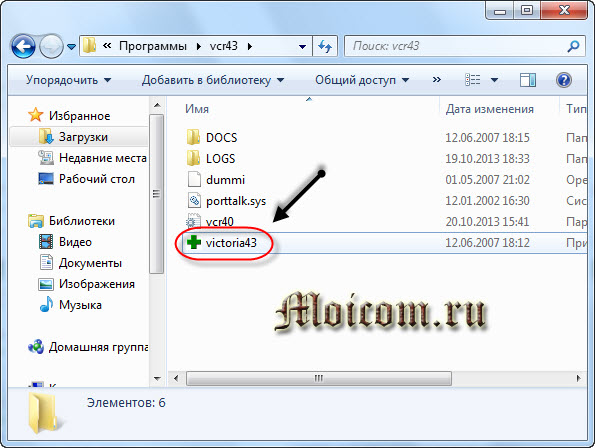Open the Упорядочить menu
This screenshot has height=448, width=595.
pyautogui.click(x=68, y=80)
